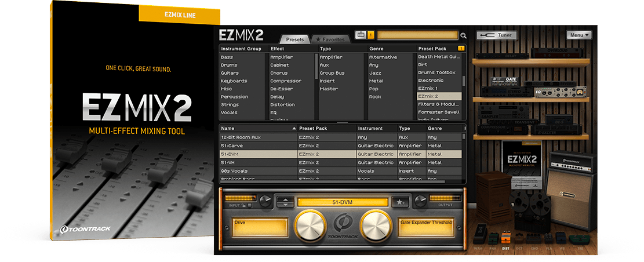Viewport: 644px width, 262px height.
Task: Click the preset up/down stepper arrows
Action: (284, 202)
